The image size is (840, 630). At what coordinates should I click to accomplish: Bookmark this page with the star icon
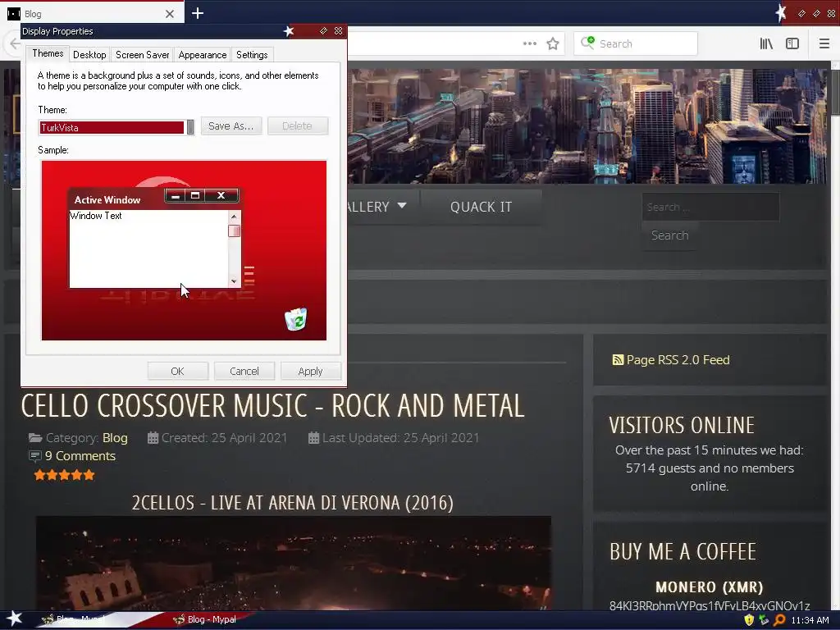[x=553, y=44]
